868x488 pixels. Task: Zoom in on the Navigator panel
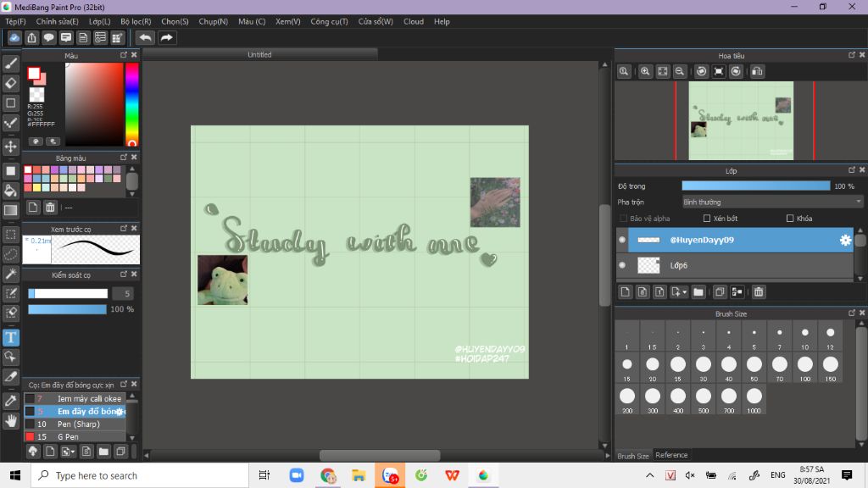(x=645, y=71)
